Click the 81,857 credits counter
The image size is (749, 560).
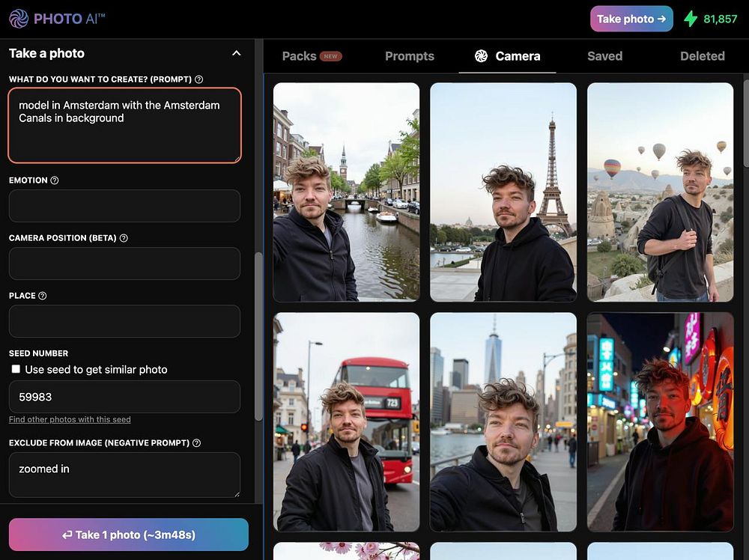point(720,19)
